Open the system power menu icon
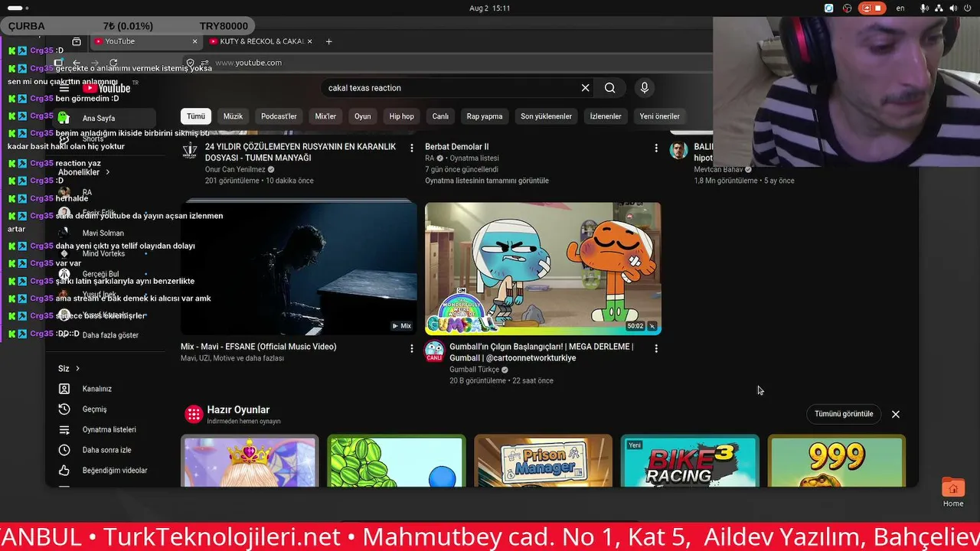The height and width of the screenshot is (551, 980). point(967,8)
